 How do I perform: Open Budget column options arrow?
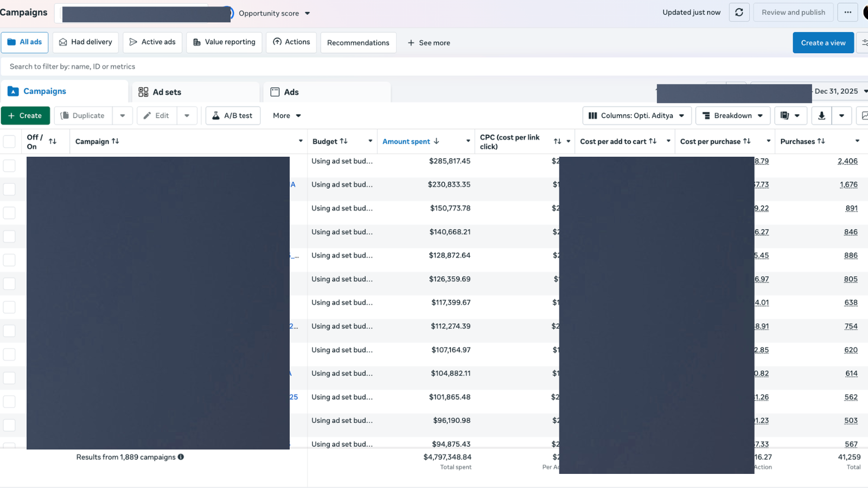[371, 142]
